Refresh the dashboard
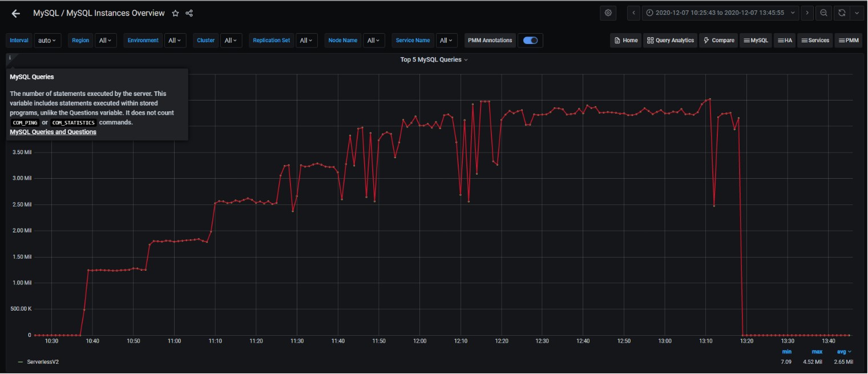Screen dimensions: 868x374 841,13
